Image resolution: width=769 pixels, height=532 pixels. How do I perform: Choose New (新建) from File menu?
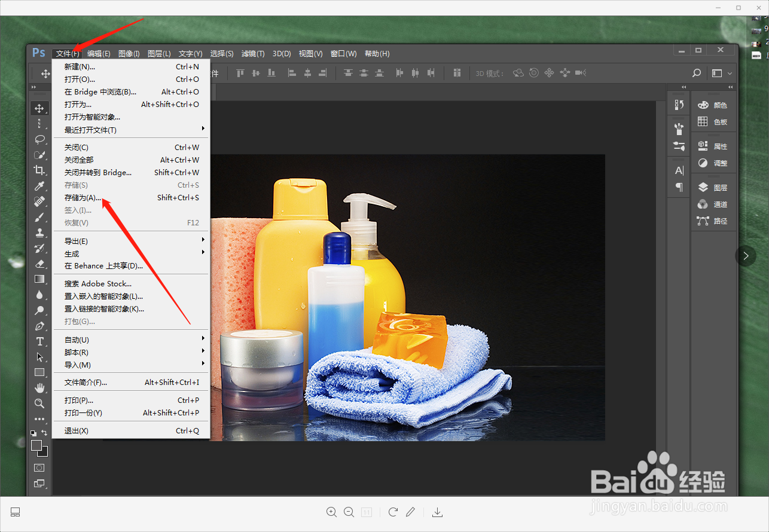131,67
